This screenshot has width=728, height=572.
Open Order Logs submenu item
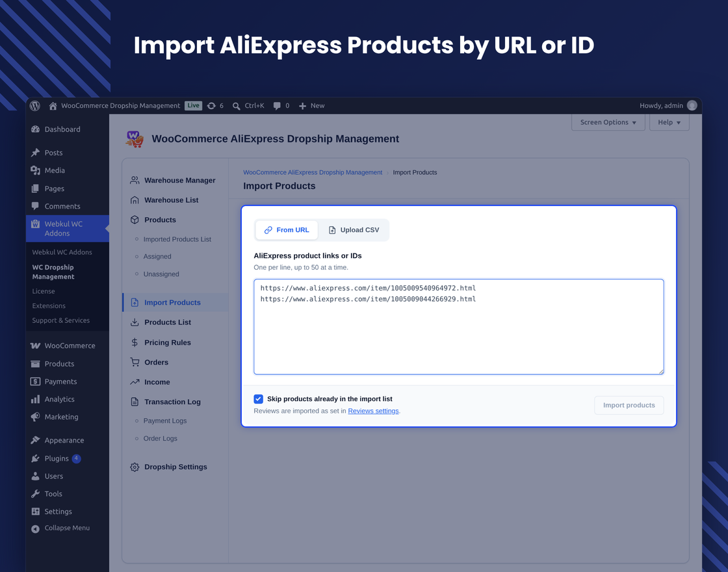tap(160, 438)
